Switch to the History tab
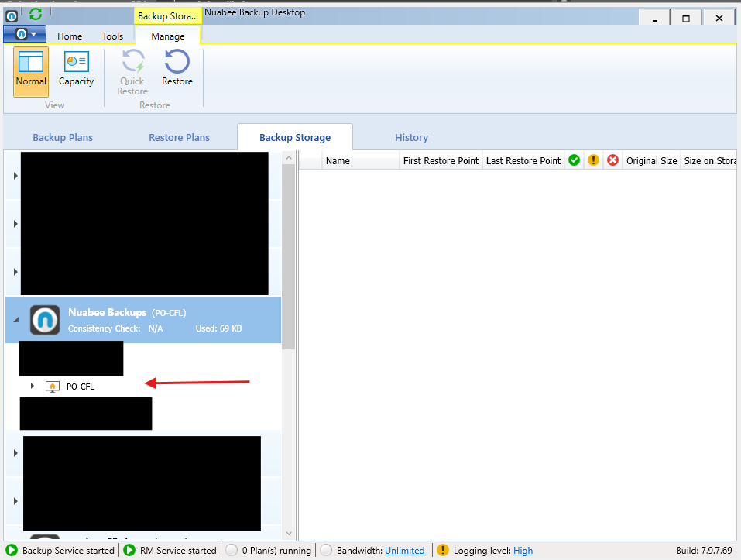This screenshot has height=560, width=741. 412,138
